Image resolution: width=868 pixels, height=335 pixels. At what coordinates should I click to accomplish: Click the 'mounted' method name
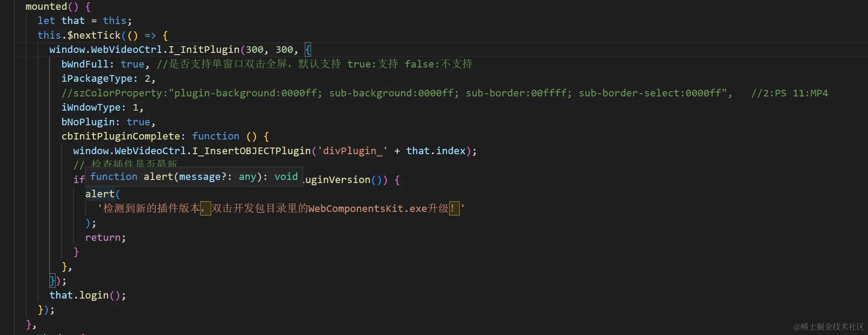pos(46,7)
